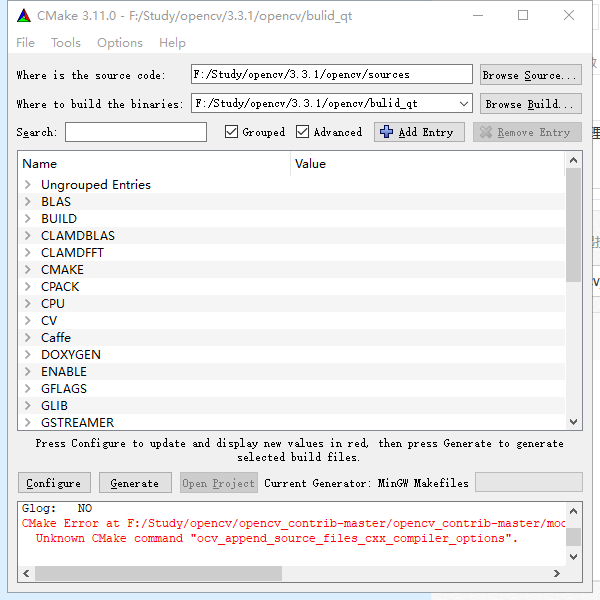
Task: Click the CMake logo icon in title bar
Action: click(x=24, y=16)
